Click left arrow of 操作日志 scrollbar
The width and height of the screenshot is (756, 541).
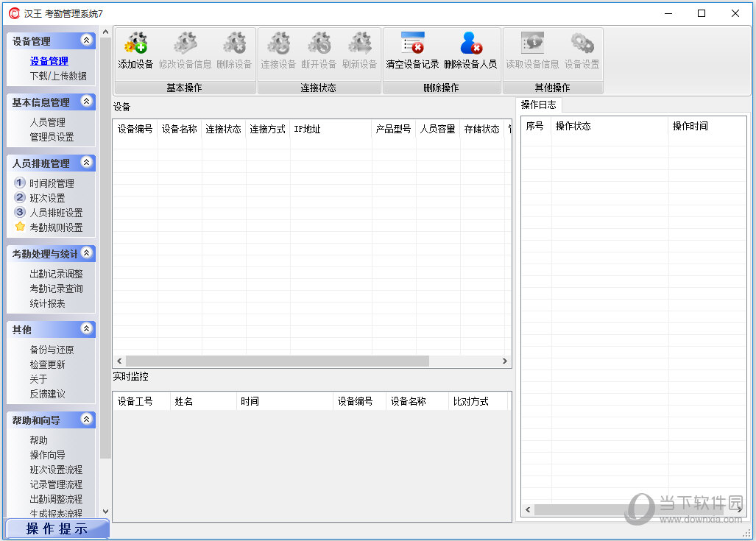point(528,510)
